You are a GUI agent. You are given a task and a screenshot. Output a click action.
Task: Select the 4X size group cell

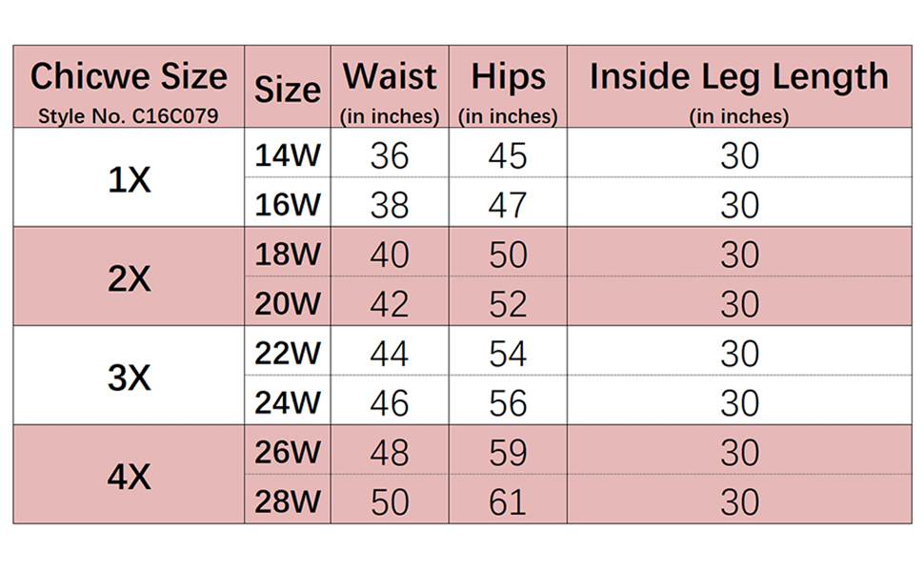(129, 475)
